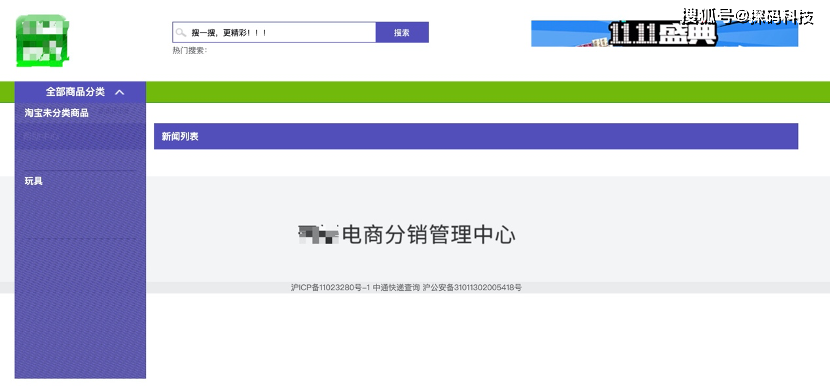The width and height of the screenshot is (830, 386).
Task: Click the magnifier icon in search box
Action: [x=181, y=33]
